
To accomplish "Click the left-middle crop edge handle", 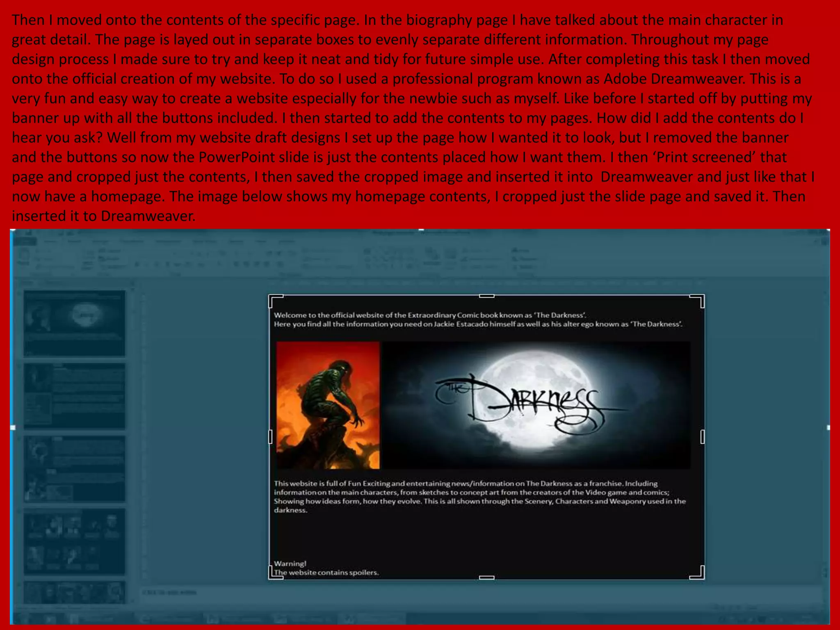I will pos(270,437).
